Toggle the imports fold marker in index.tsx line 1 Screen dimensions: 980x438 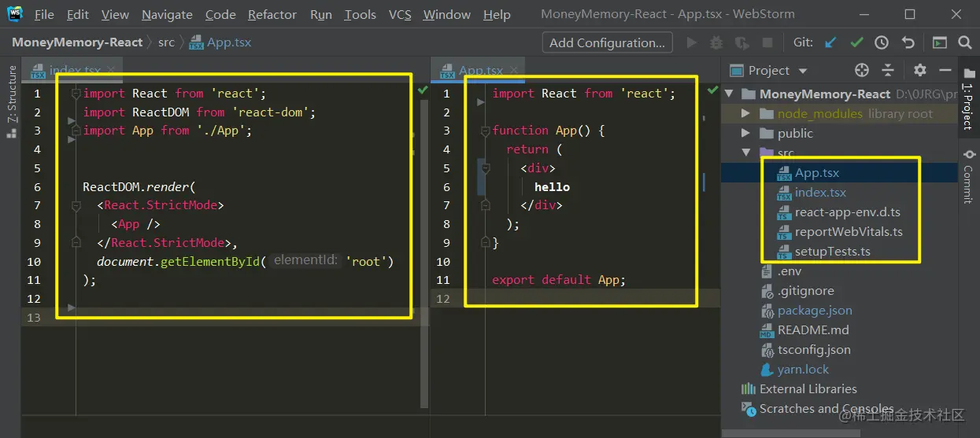[x=76, y=93]
